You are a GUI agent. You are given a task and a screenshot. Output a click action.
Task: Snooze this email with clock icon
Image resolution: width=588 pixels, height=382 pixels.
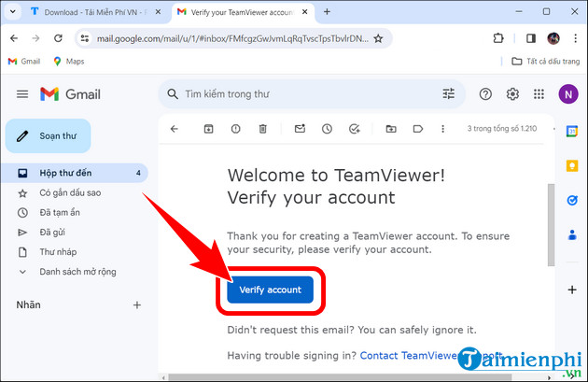pyautogui.click(x=327, y=129)
